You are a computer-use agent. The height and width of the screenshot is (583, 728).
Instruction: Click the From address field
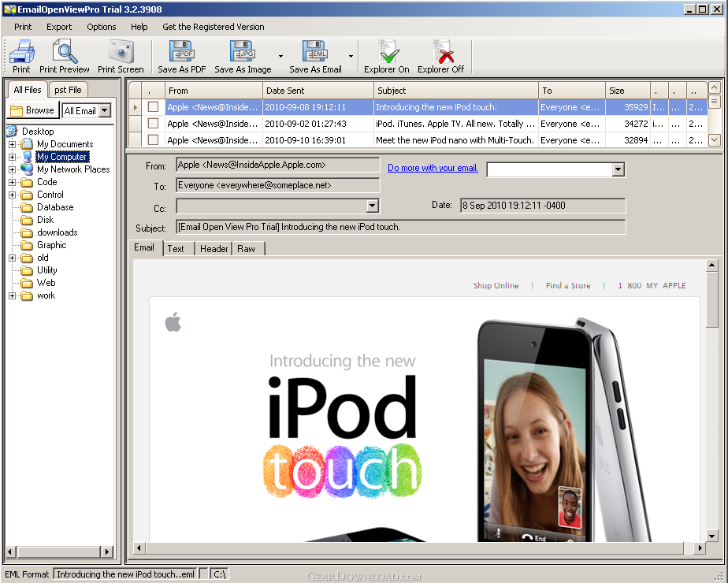[x=277, y=165]
